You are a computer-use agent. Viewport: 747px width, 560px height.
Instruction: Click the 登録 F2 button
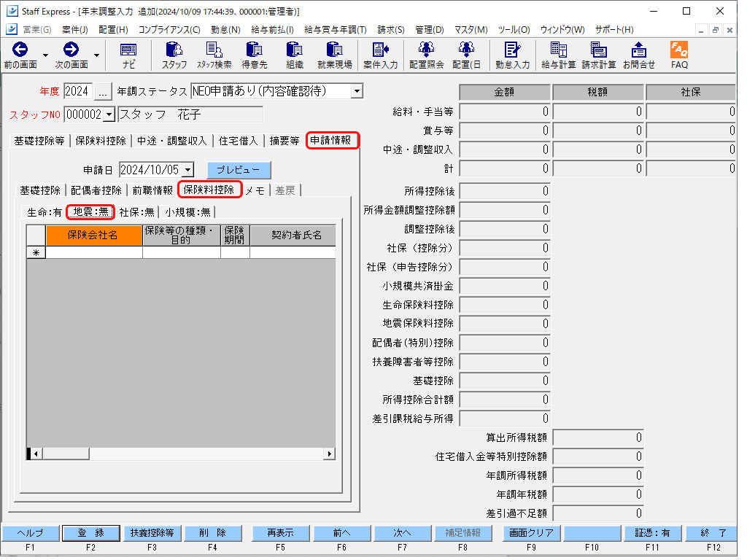pyautogui.click(x=90, y=533)
